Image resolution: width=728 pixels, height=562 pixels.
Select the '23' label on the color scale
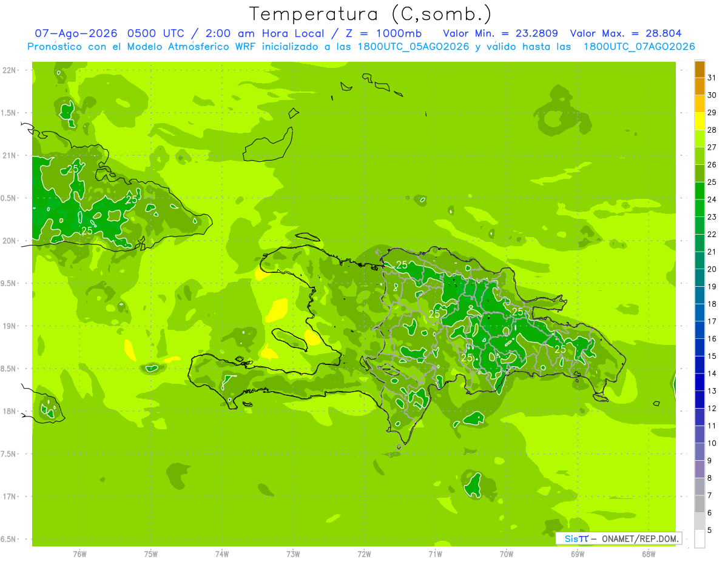712,217
